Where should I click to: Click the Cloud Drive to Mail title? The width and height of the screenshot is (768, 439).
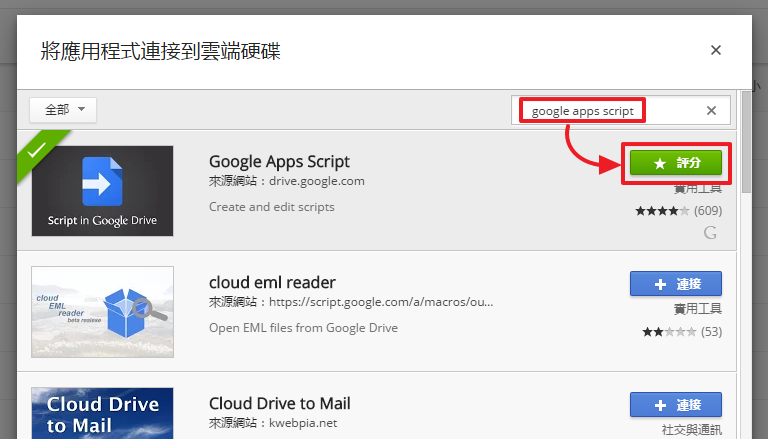click(279, 404)
